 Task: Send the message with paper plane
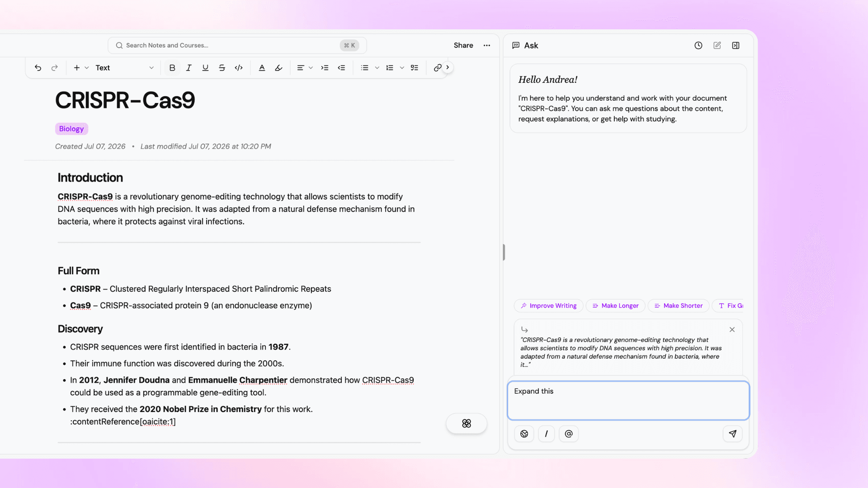click(x=732, y=434)
